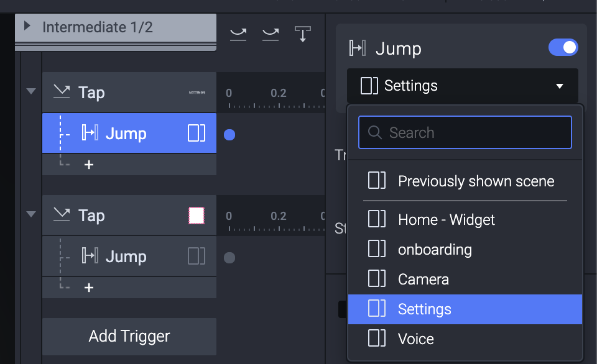Click the first Tap trigger icon

(62, 93)
